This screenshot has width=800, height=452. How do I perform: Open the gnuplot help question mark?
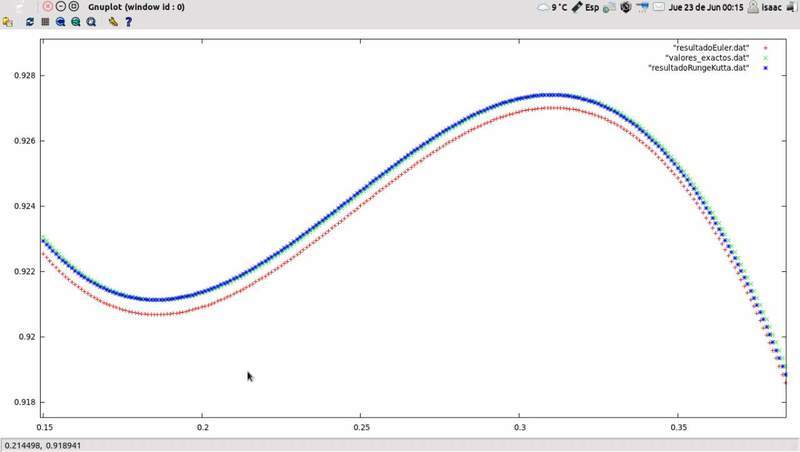[129, 21]
